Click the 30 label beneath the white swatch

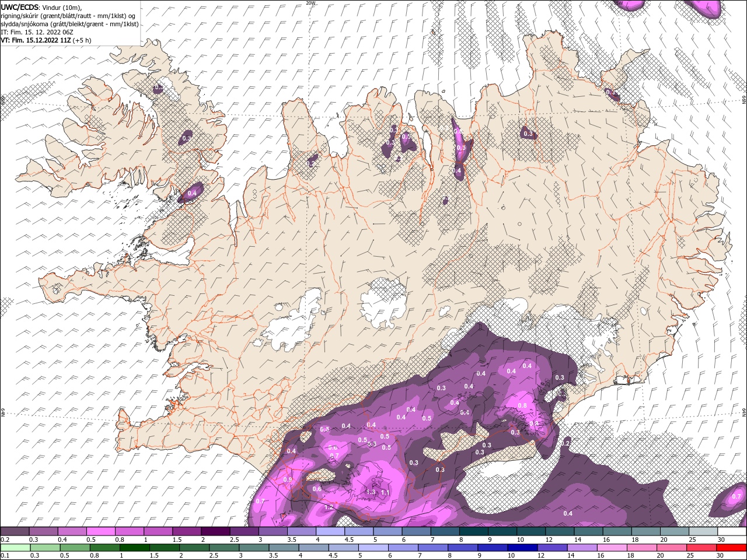point(721,540)
